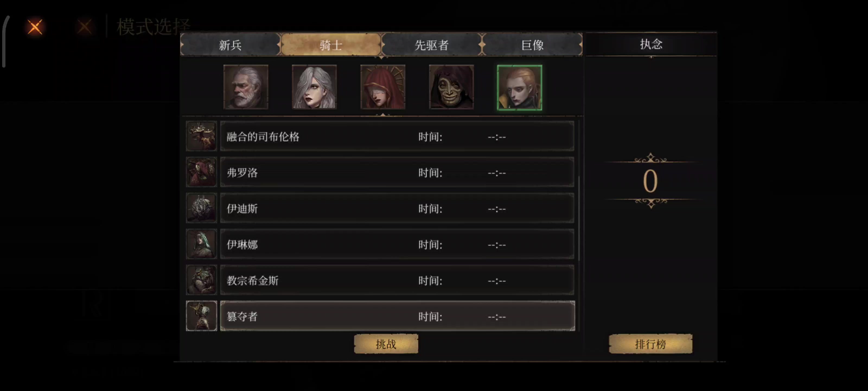Viewport: 868px width, 391px height.
Task: Switch to the 先驱者 difficulty tab
Action: (x=432, y=45)
